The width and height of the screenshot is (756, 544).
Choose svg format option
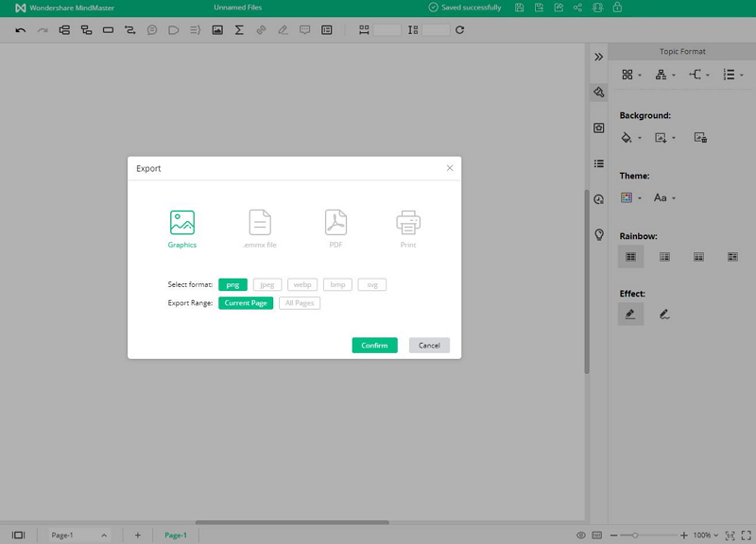(372, 284)
